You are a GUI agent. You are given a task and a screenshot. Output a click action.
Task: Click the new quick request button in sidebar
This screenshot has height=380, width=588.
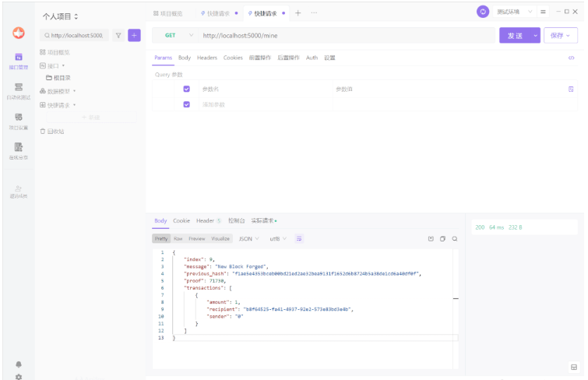(x=91, y=118)
